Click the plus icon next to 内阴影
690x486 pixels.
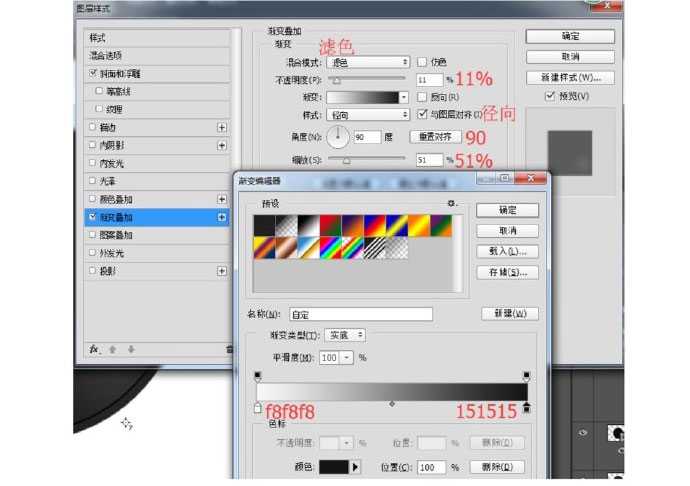[x=222, y=146]
